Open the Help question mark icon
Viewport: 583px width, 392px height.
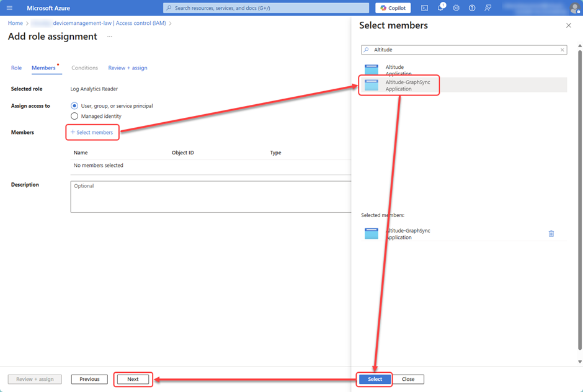coord(472,7)
